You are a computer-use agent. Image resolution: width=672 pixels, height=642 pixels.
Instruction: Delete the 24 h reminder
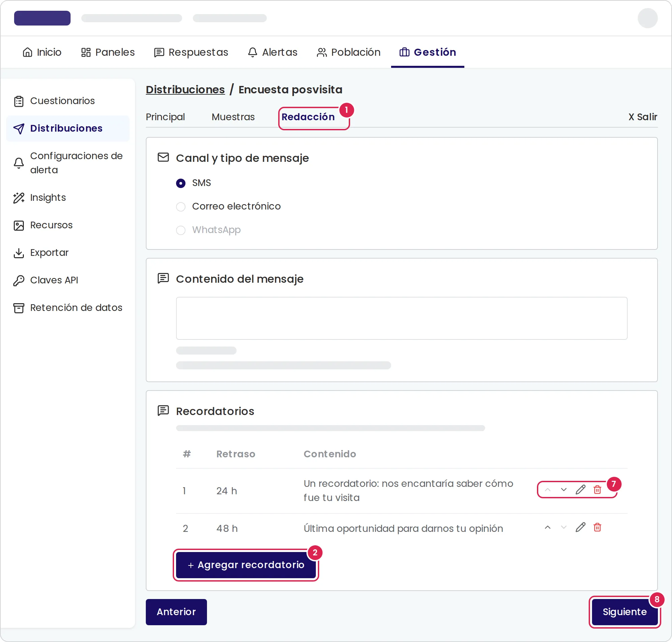click(x=597, y=490)
